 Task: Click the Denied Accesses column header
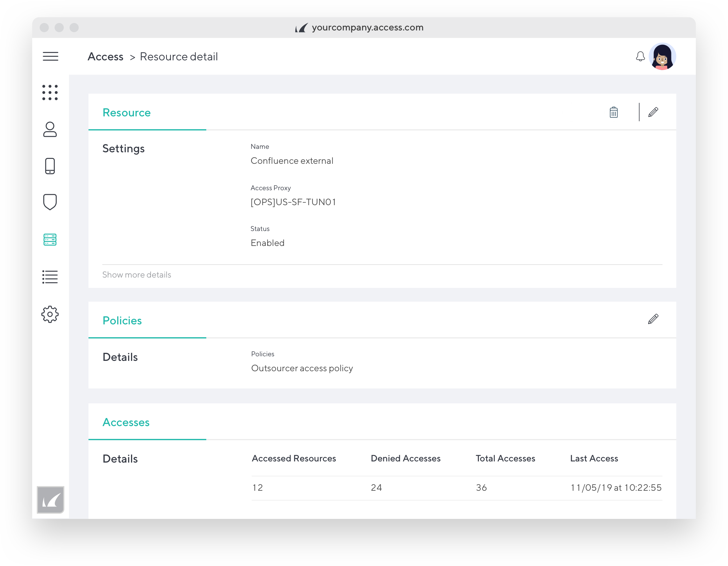(x=405, y=458)
